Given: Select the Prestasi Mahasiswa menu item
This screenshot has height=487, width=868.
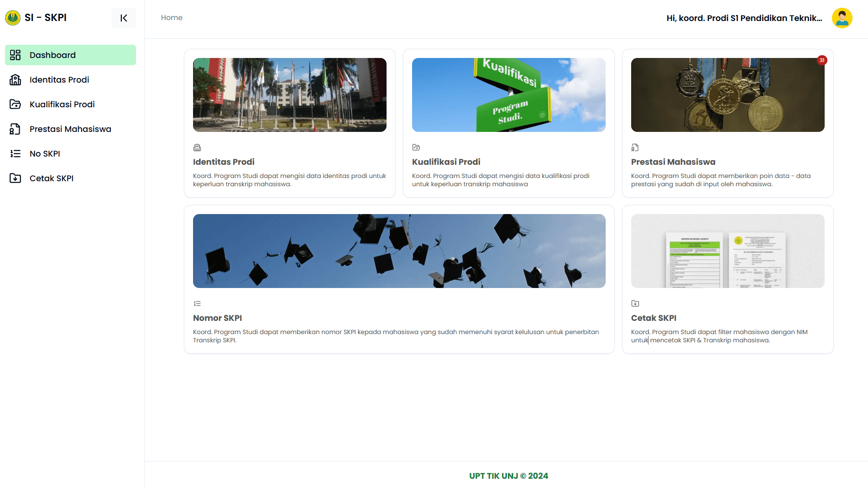Looking at the screenshot, I should pyautogui.click(x=70, y=129).
